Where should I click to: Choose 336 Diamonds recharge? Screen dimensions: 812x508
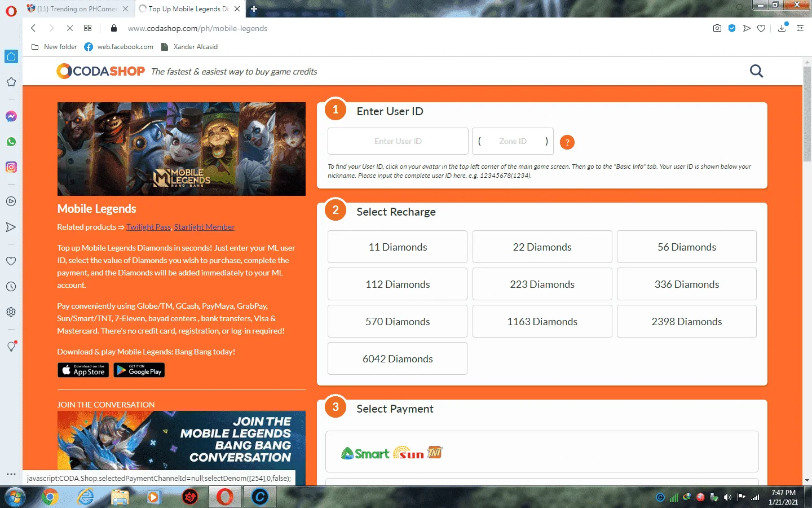687,284
